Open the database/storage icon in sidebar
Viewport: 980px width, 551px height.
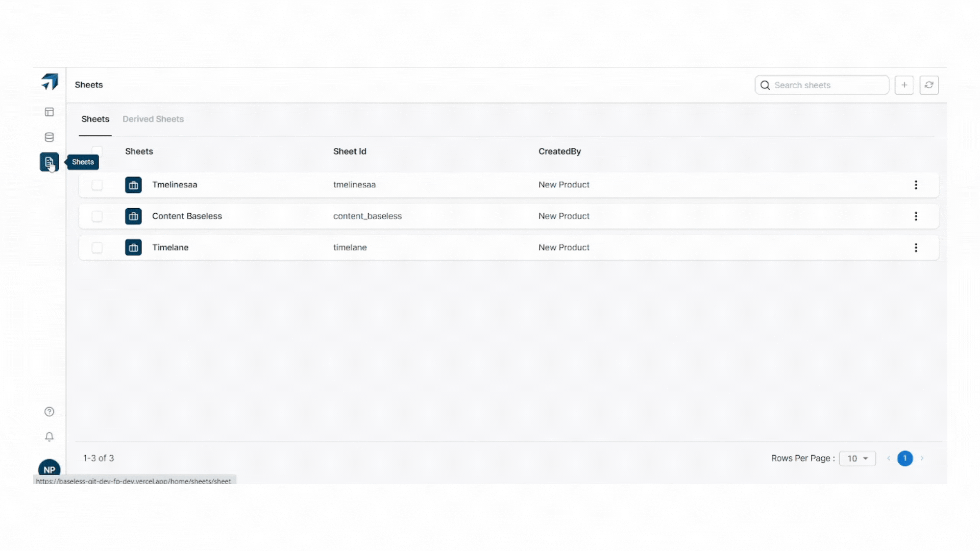point(49,137)
